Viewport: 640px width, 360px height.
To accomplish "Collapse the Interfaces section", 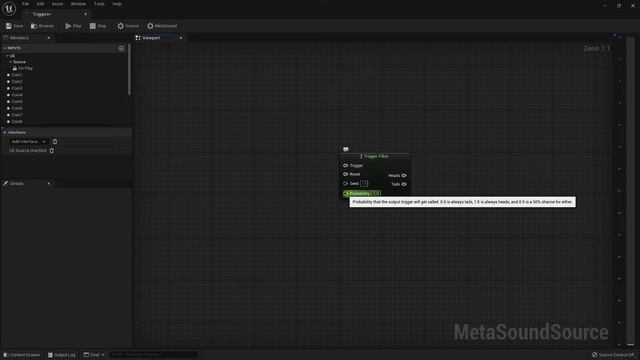I will 5,133.
